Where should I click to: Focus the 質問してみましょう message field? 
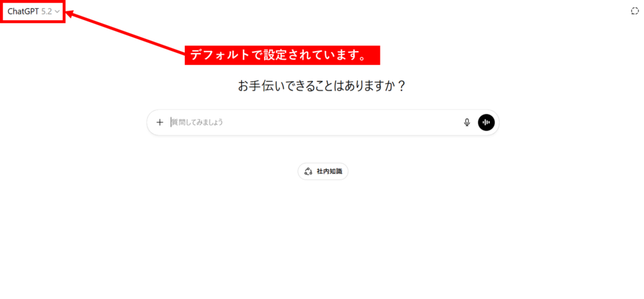click(314, 122)
